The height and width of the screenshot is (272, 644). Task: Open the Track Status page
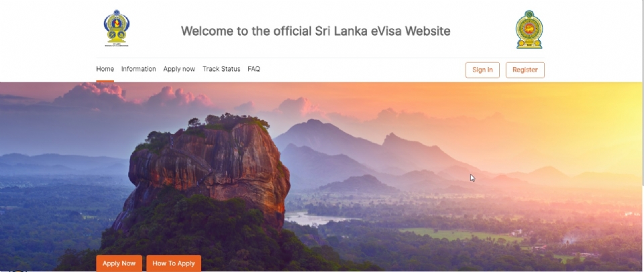point(221,69)
